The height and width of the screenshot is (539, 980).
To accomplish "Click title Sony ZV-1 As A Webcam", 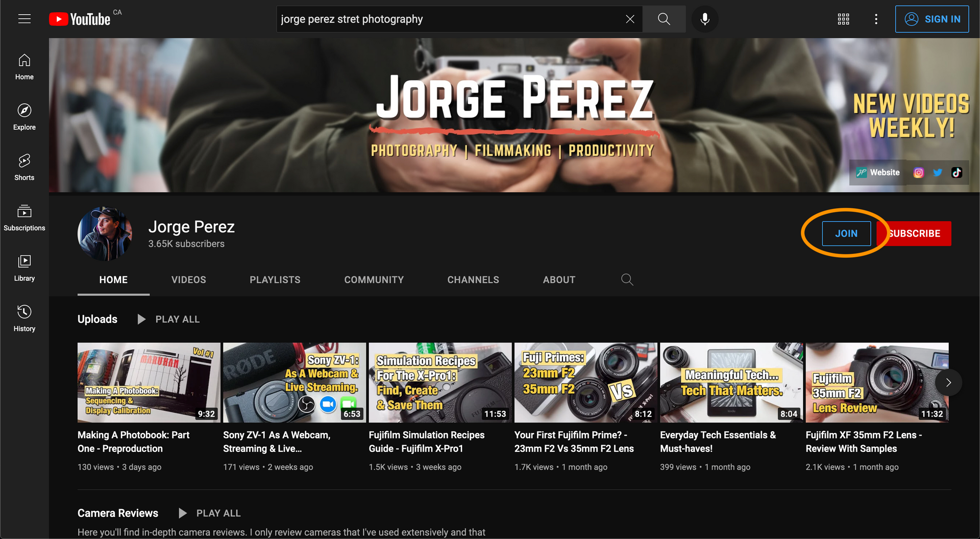I will click(277, 441).
